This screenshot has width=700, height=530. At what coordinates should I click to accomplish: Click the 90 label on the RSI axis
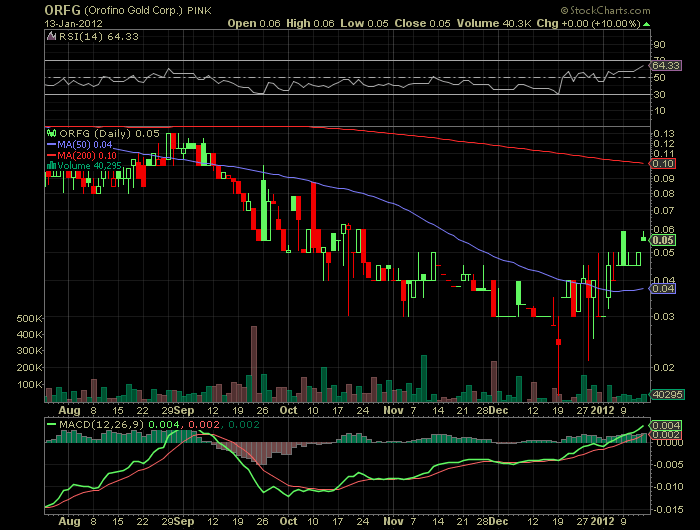click(659, 45)
